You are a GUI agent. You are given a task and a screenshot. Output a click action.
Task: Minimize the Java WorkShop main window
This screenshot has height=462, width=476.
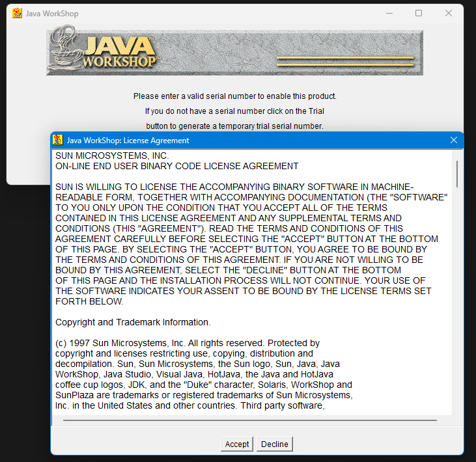tap(389, 14)
